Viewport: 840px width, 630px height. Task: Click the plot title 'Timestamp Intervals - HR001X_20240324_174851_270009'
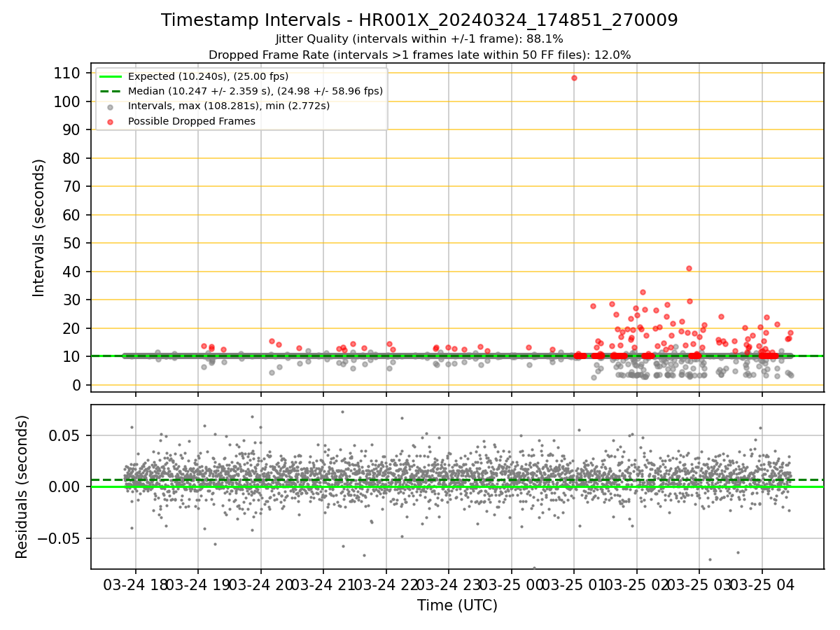[419, 20]
